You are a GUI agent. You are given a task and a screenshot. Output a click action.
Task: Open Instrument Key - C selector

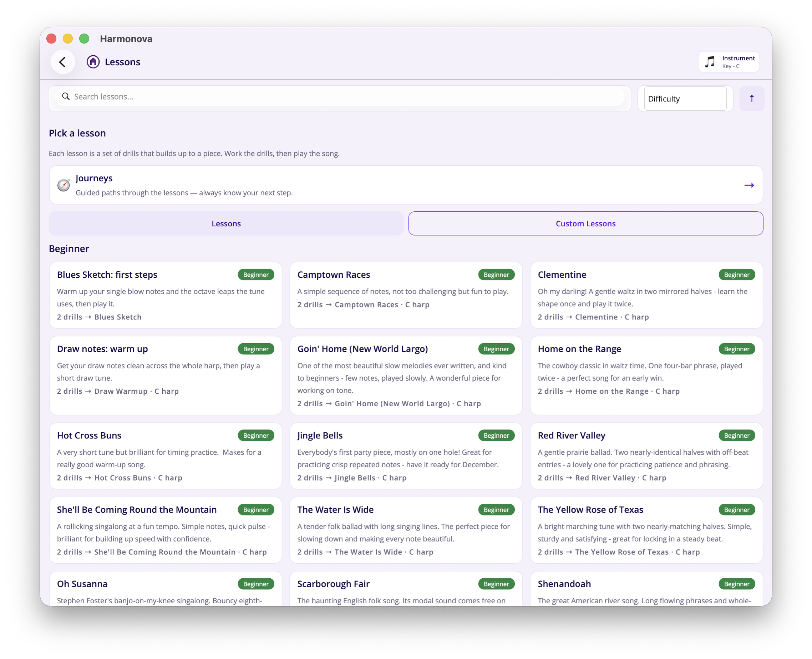click(729, 61)
